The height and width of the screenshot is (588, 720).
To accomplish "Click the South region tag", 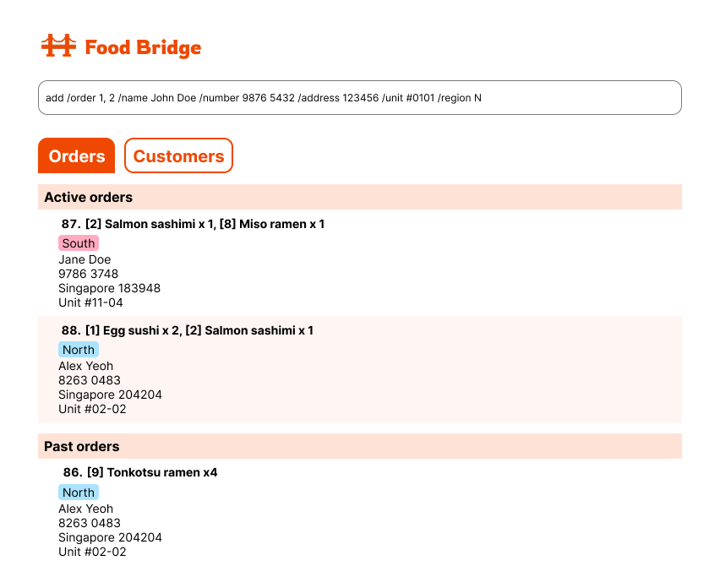I will pos(79,243).
